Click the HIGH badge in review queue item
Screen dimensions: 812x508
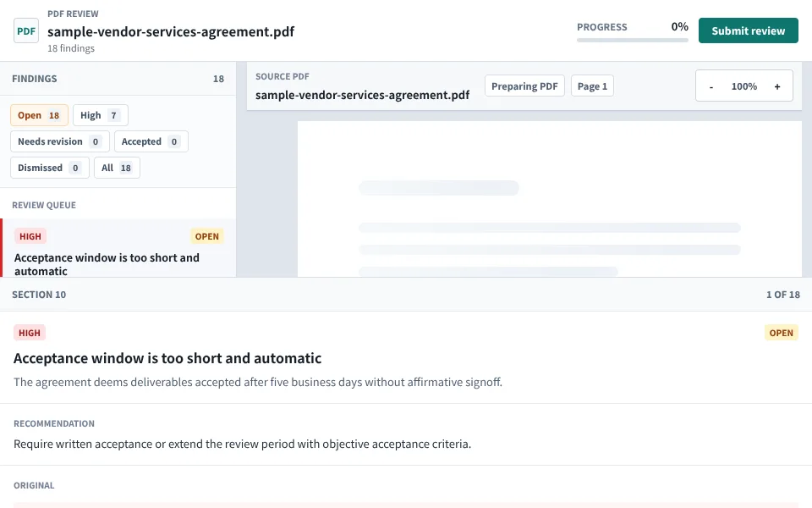(30, 236)
